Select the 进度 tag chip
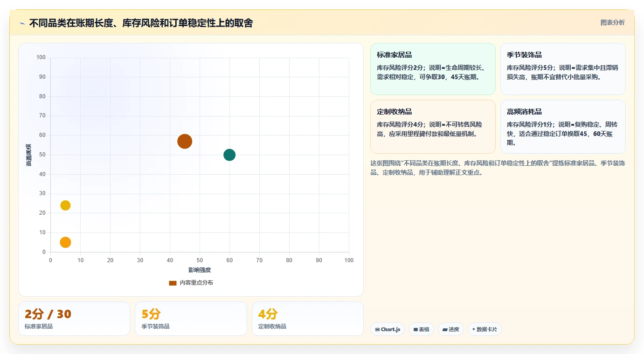This screenshot has width=644, height=354. 451,329
